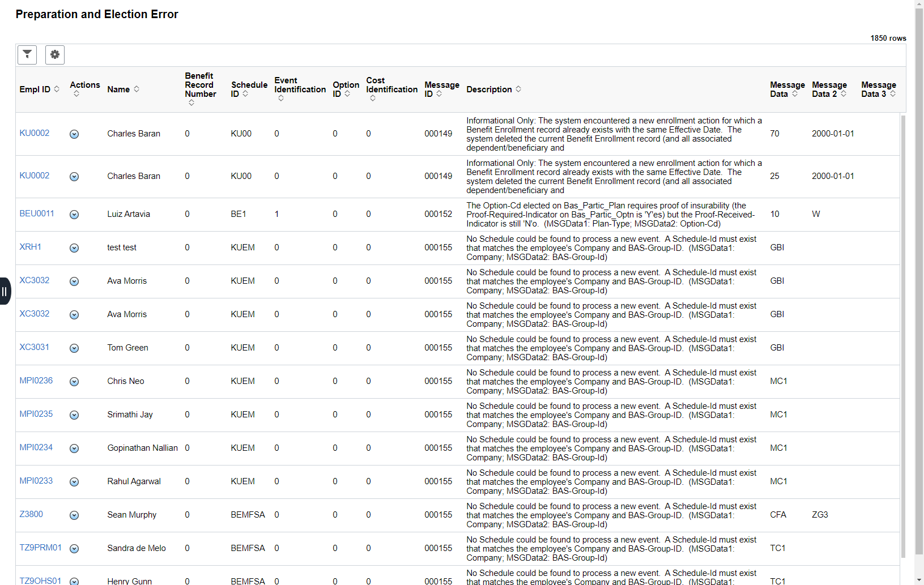Sort by Schedule ID column arrows

click(x=245, y=94)
